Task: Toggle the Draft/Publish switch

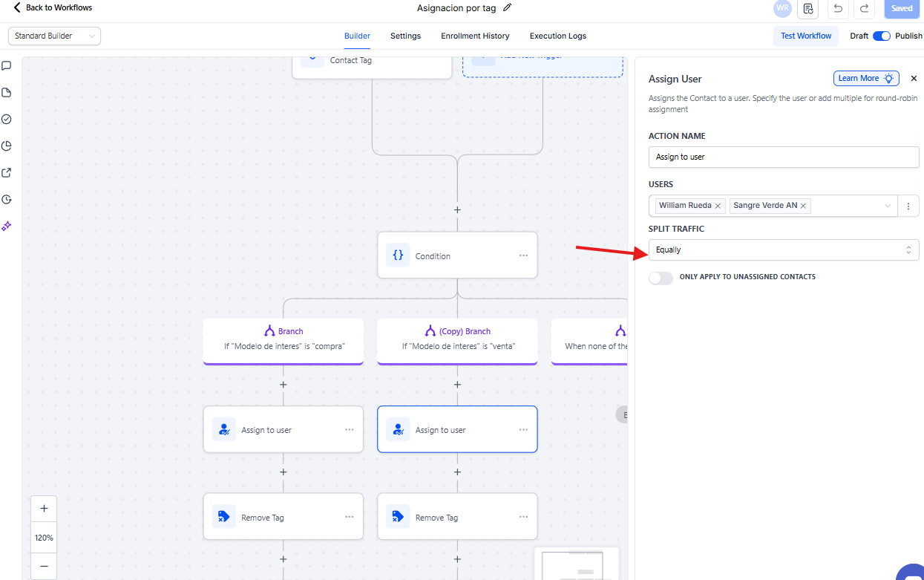Action: click(x=881, y=36)
